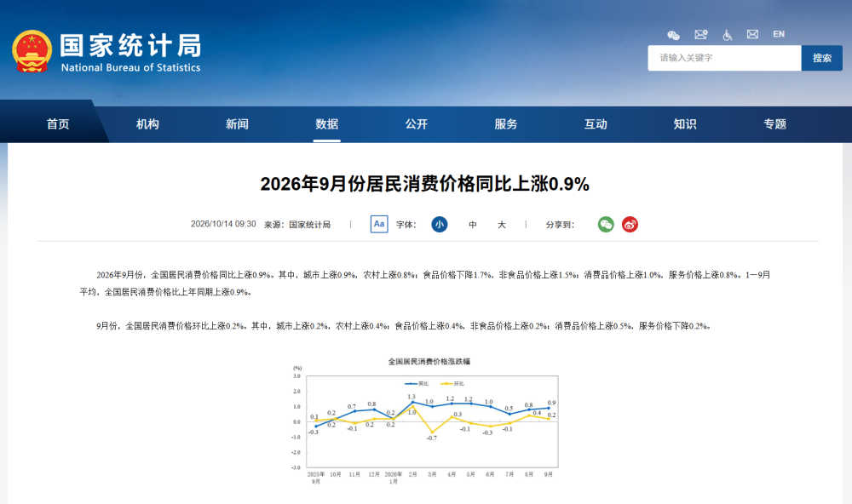This screenshot has height=504, width=852.
Task: Click the 搜索 search button
Action: (821, 58)
